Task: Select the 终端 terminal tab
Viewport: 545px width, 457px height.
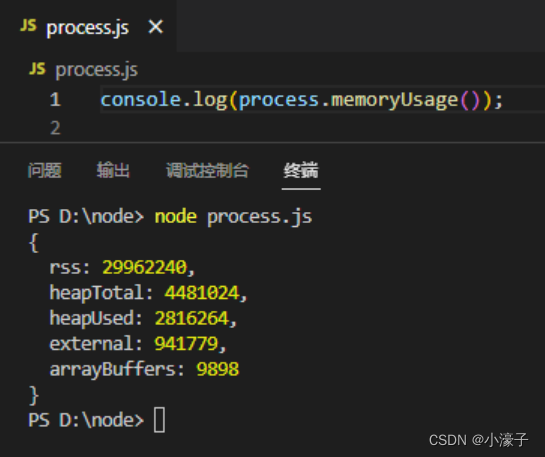Action: pos(301,171)
